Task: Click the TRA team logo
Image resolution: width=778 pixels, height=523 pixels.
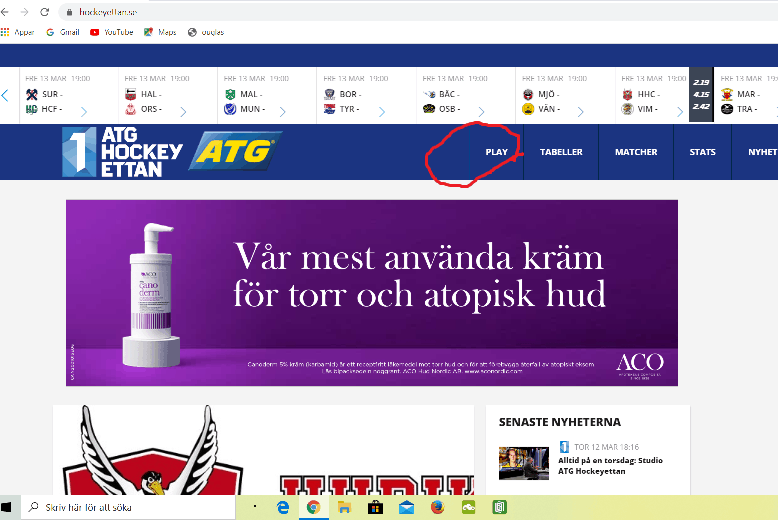Action: pyautogui.click(x=727, y=109)
